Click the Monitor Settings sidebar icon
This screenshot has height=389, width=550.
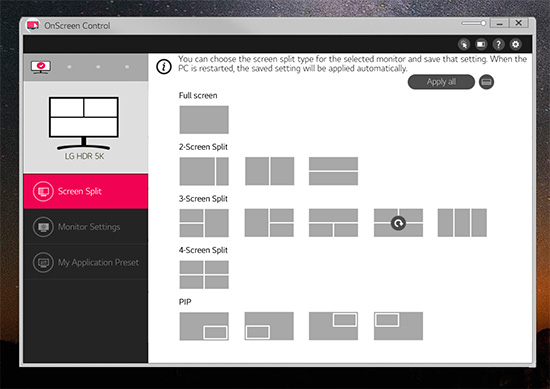click(43, 227)
